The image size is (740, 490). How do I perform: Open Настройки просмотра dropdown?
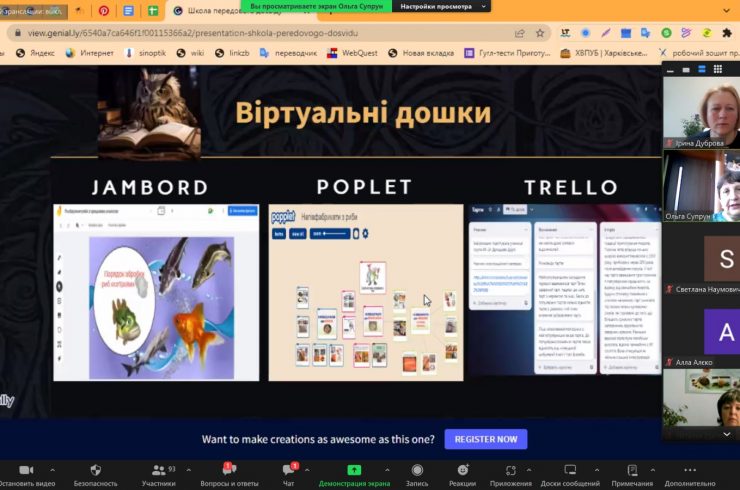(441, 6)
